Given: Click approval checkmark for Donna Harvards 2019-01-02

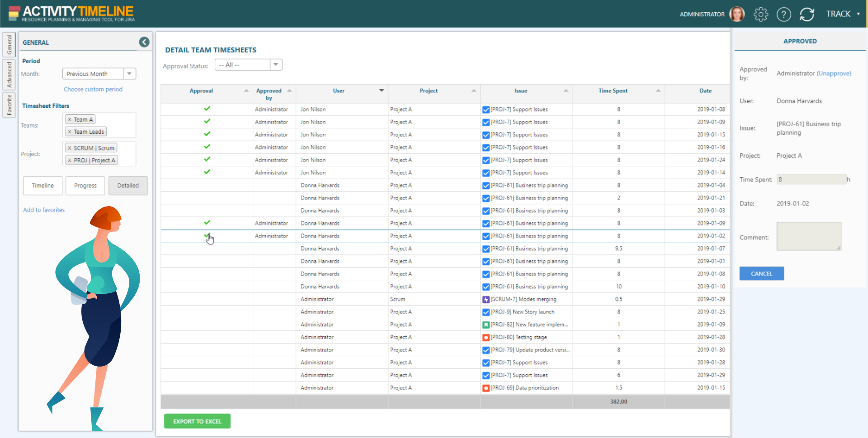Looking at the screenshot, I should 207,235.
